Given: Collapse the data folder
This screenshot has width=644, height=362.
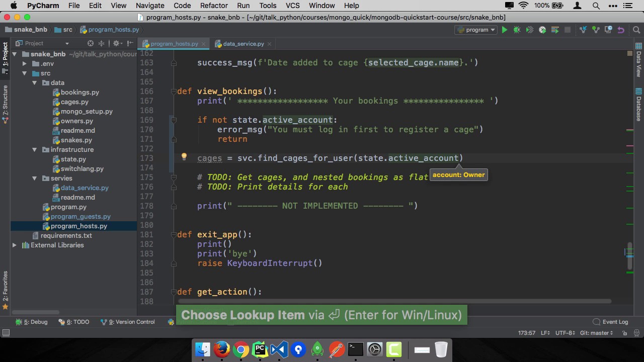Looking at the screenshot, I should (x=34, y=83).
